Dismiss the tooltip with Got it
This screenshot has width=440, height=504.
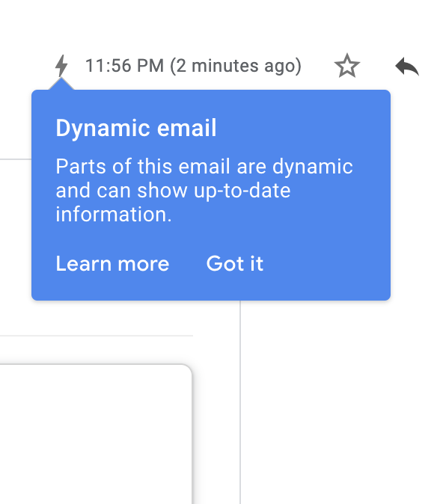click(x=235, y=263)
